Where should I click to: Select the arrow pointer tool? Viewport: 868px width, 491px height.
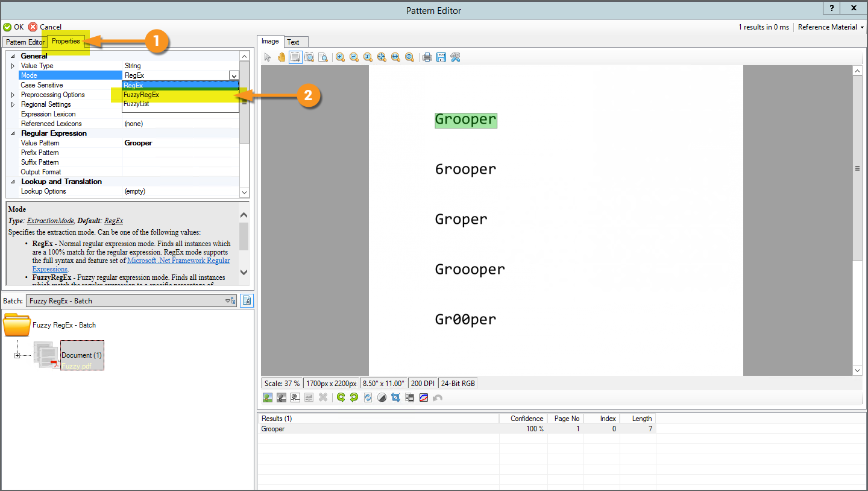click(x=268, y=57)
